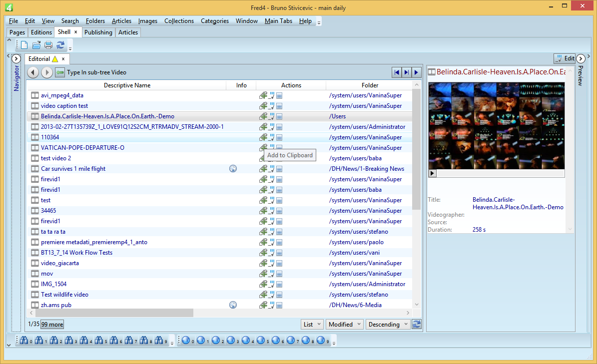This screenshot has width=597, height=364.
Task: Sort by the Descriptive Name column header
Action: tap(127, 85)
